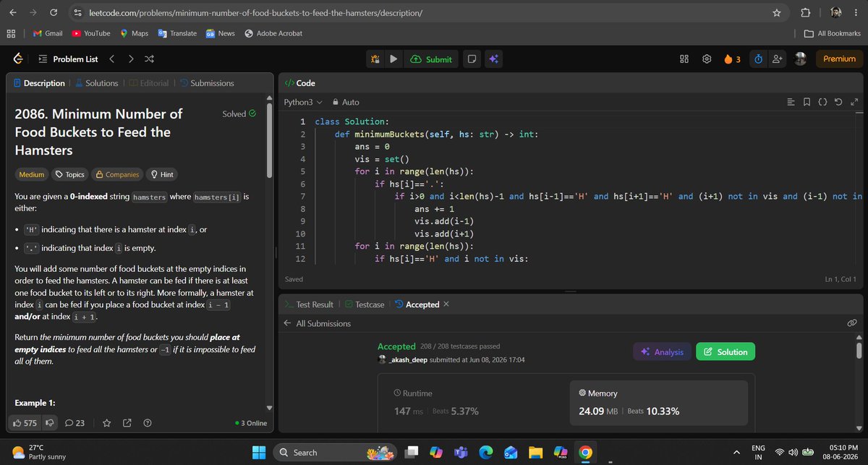This screenshot has height=465, width=868.
Task: Bookmark the code with bookmark icon
Action: (x=807, y=103)
